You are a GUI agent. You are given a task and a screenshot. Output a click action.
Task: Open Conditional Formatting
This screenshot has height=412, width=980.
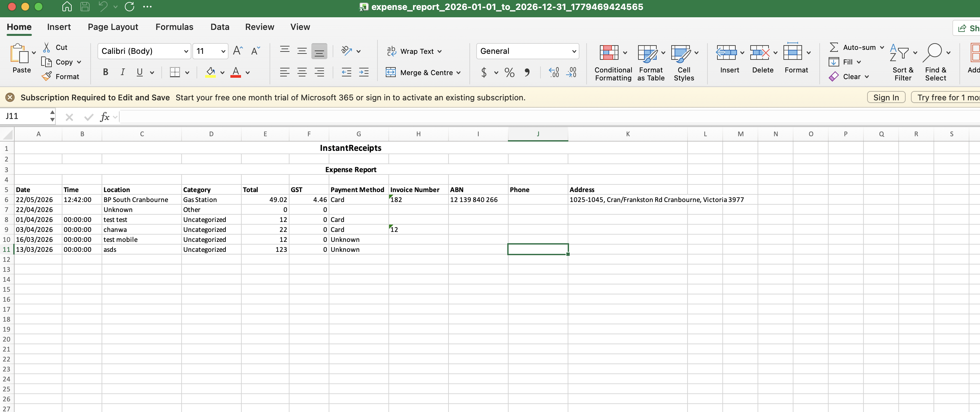[613, 63]
